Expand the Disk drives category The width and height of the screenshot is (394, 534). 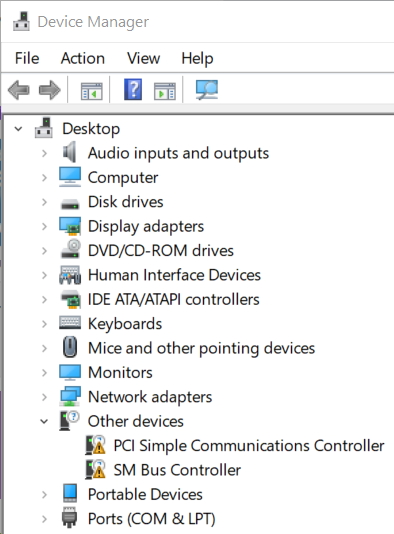point(44,202)
